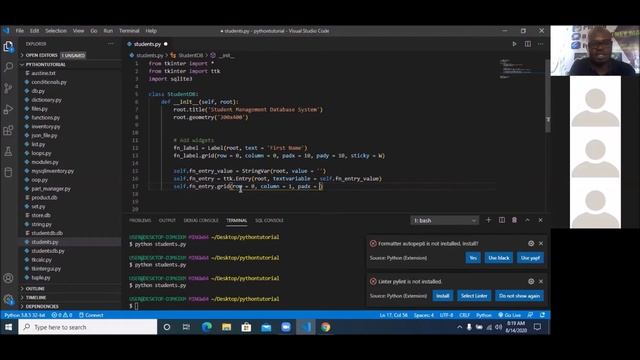Viewport: 640px width, 360px height.
Task: Expand the Open Editors section
Action: 71,55
